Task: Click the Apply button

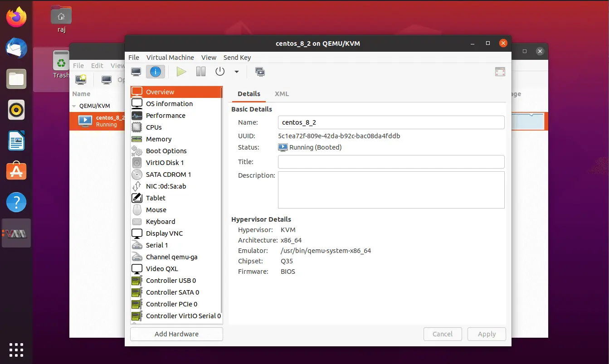Action: coord(487,334)
